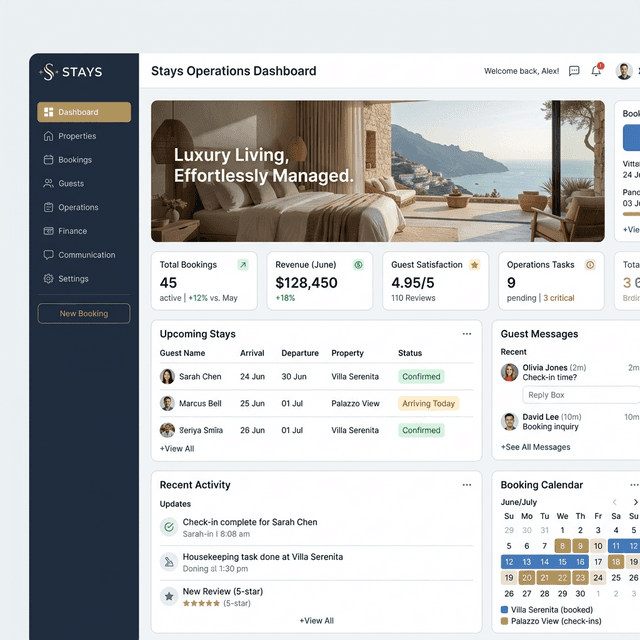Click the Communication chat bubble icon

(49, 255)
